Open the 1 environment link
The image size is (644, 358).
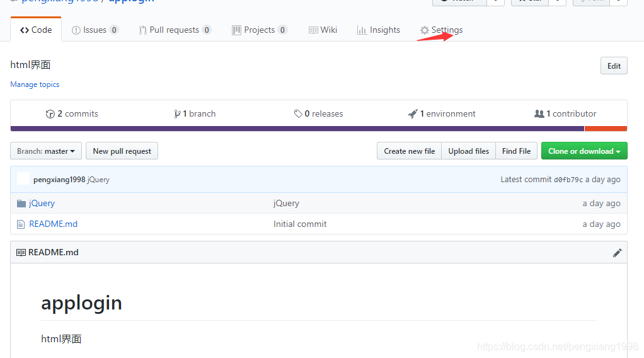[x=442, y=114]
